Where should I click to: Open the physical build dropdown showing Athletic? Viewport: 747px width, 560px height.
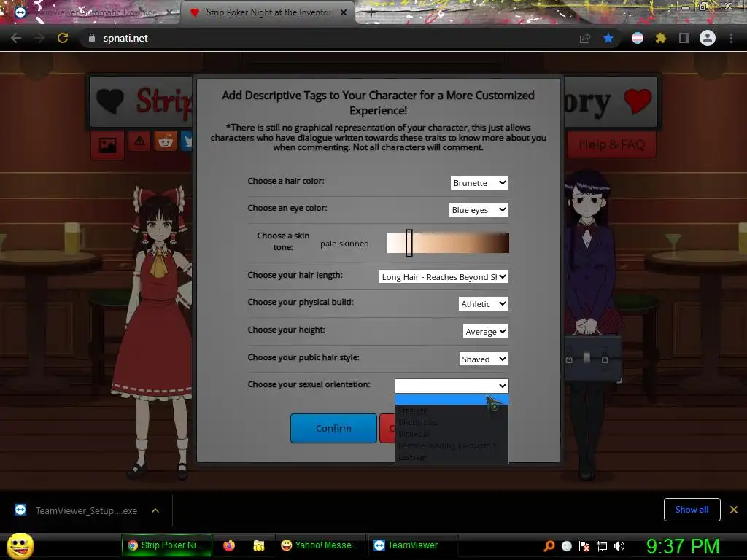tap(483, 304)
